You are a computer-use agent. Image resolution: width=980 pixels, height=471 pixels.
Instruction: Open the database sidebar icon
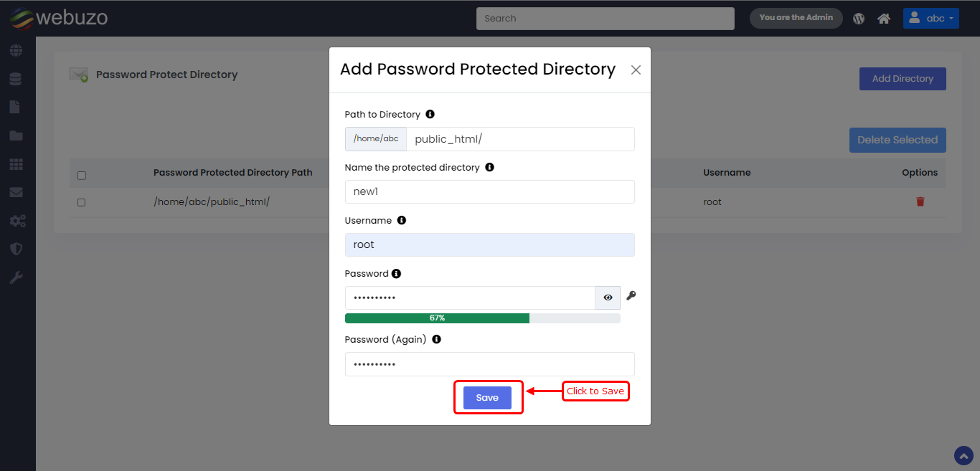(x=16, y=79)
